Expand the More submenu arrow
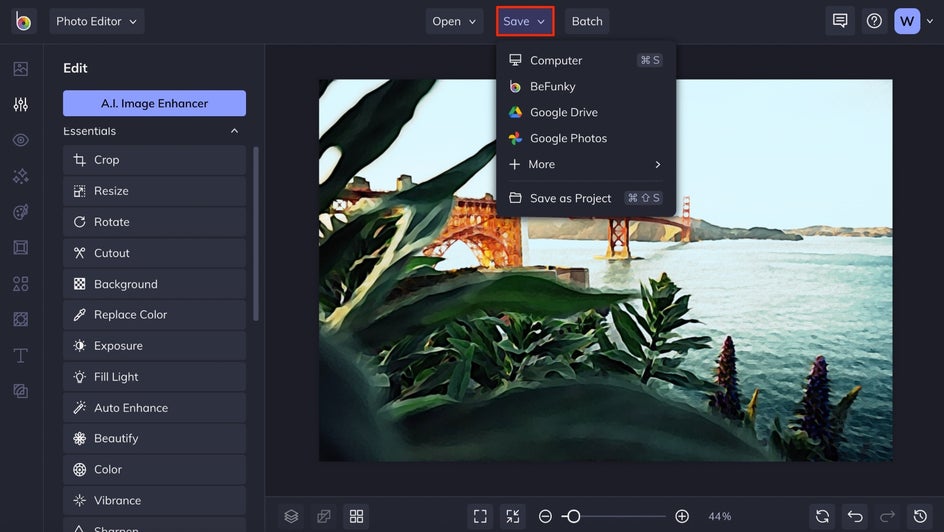Screen dimensions: 944x532 click(657, 164)
